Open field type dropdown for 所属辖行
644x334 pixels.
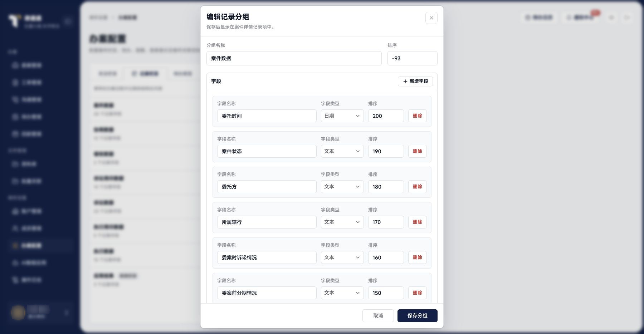click(342, 222)
